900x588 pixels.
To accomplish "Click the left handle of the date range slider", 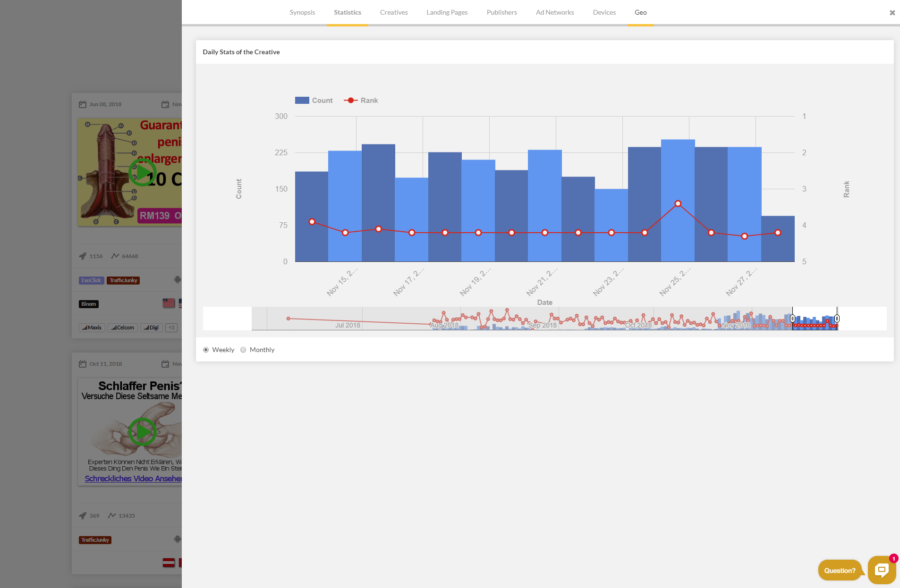I will tap(792, 319).
